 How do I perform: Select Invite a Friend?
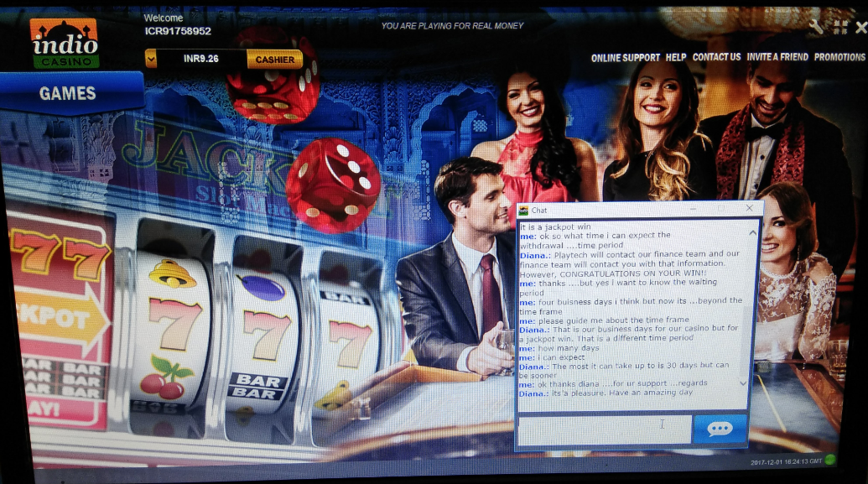[x=777, y=57]
